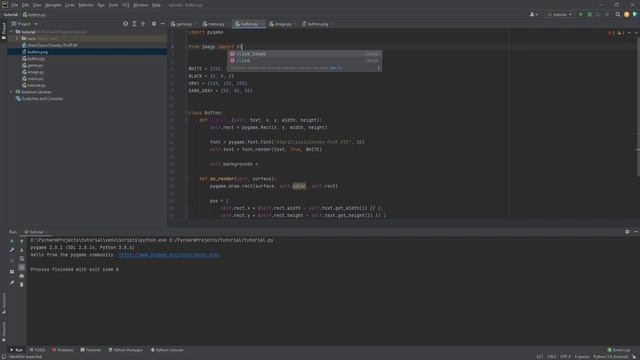This screenshot has height=360, width=640.
Task: Click Python interpreter selector in status bar
Action: (x=611, y=357)
